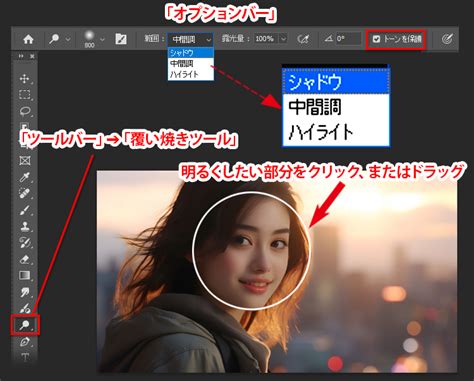Select the History Brush tool
474x381 pixels.
tap(25, 243)
